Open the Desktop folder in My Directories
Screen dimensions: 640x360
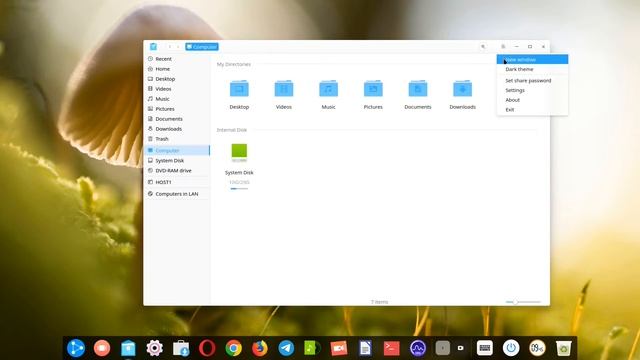(x=239, y=89)
